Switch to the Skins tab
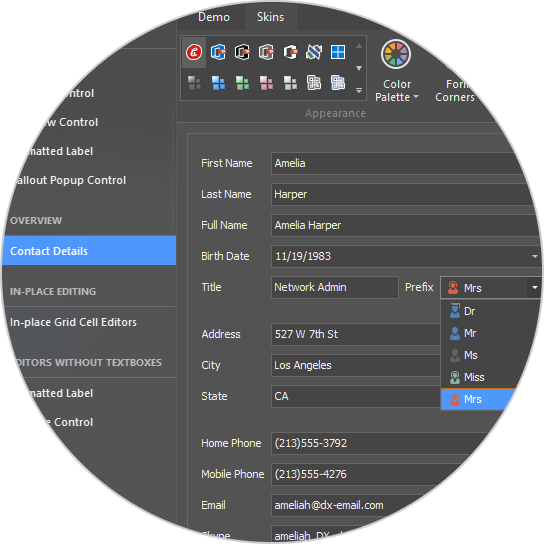The width and height of the screenshot is (544, 544). [270, 17]
